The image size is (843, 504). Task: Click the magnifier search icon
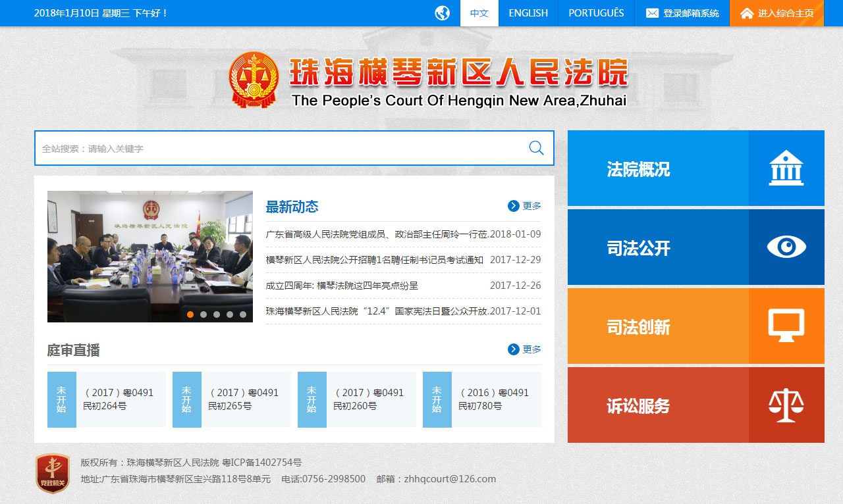coord(536,148)
